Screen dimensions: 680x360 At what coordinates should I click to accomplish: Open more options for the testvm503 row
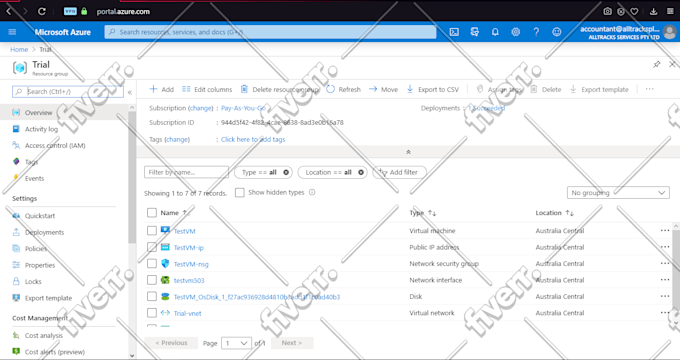(x=664, y=280)
